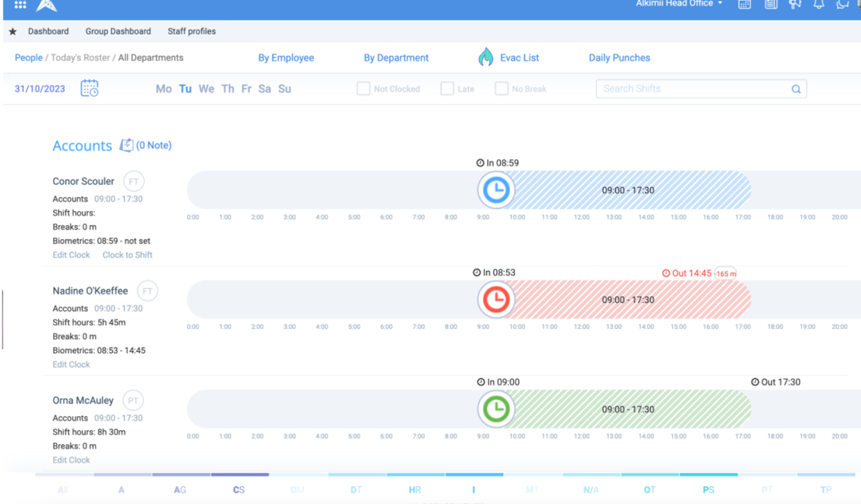The width and height of the screenshot is (861, 504).
Task: Select the AG department filter tab
Action: [180, 490]
